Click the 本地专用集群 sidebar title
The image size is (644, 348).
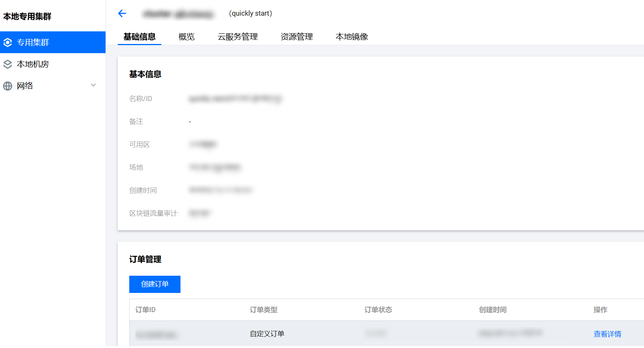point(27,16)
